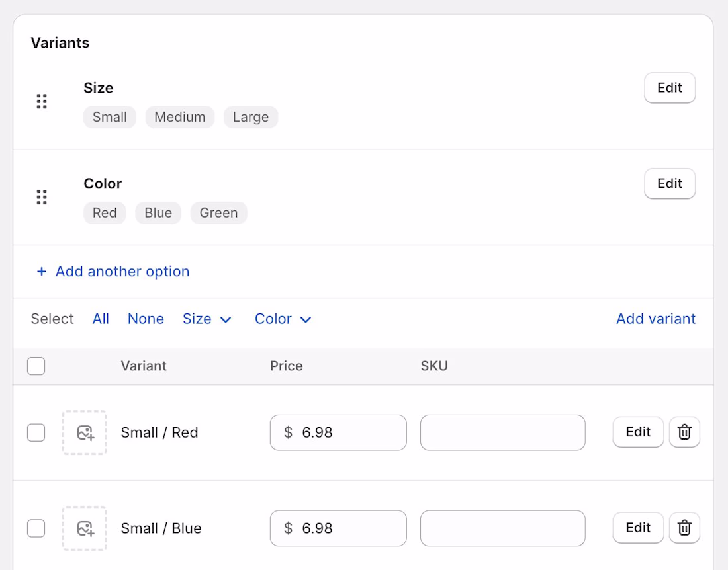
Task: Select None of the variants
Action: (x=146, y=319)
